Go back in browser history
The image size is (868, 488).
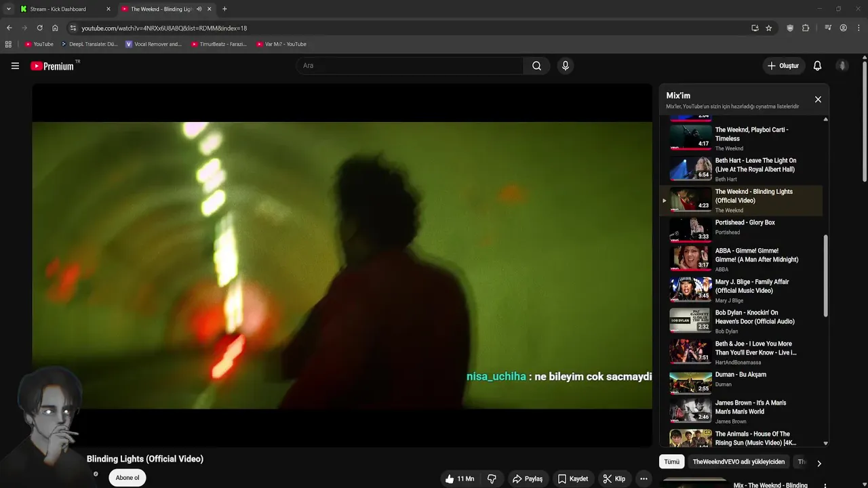(x=9, y=28)
